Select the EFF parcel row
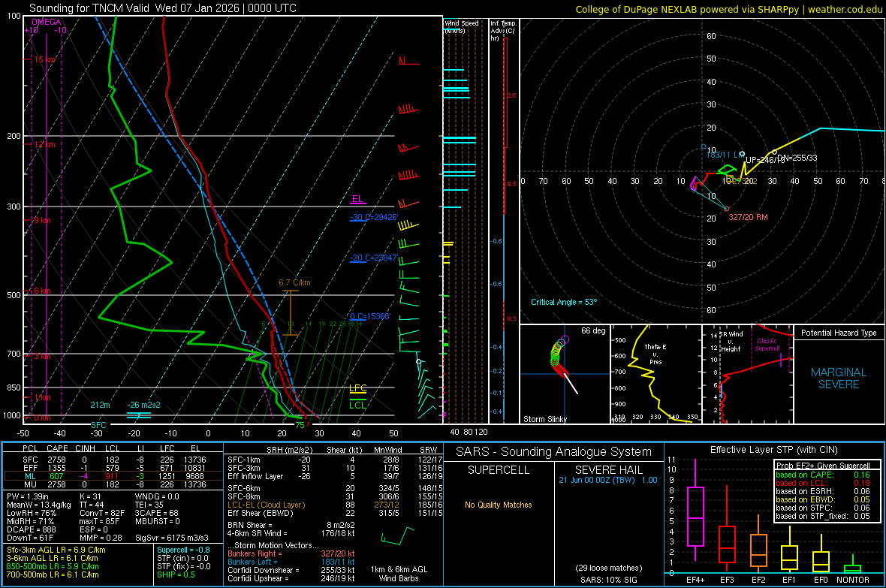Image resolution: width=886 pixels, height=588 pixels. point(113,468)
